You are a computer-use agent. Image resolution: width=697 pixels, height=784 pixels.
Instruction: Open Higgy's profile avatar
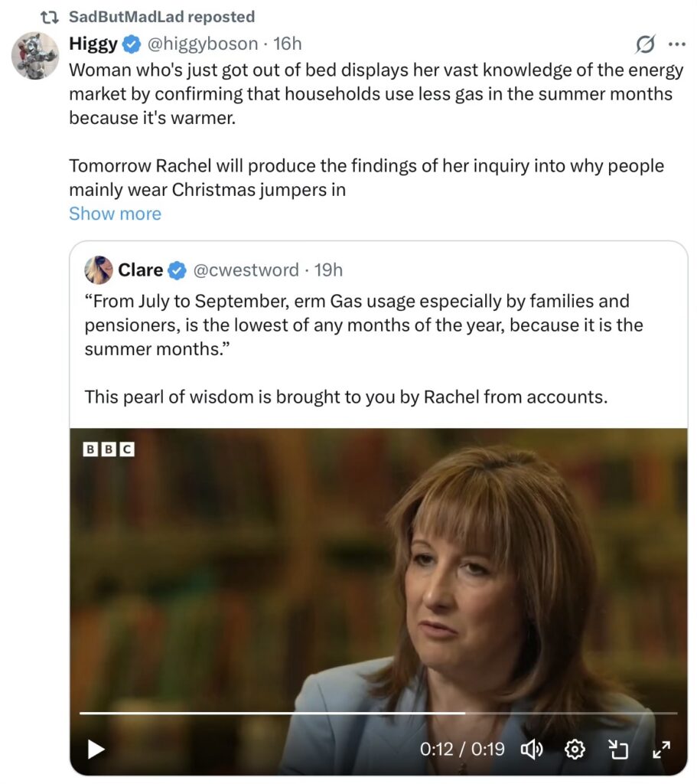(35, 56)
